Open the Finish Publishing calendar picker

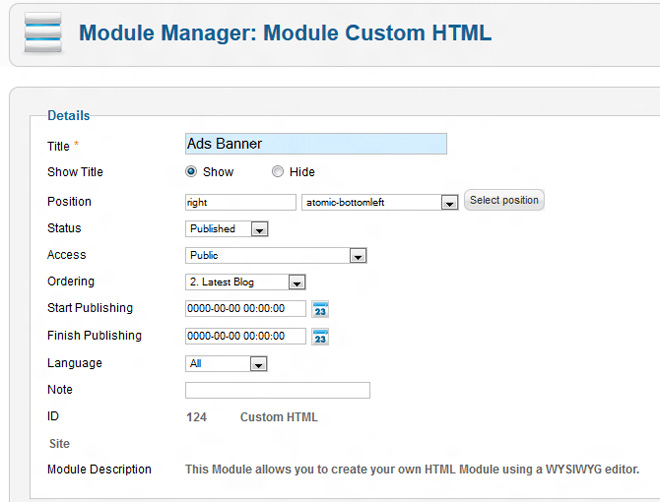coord(320,336)
